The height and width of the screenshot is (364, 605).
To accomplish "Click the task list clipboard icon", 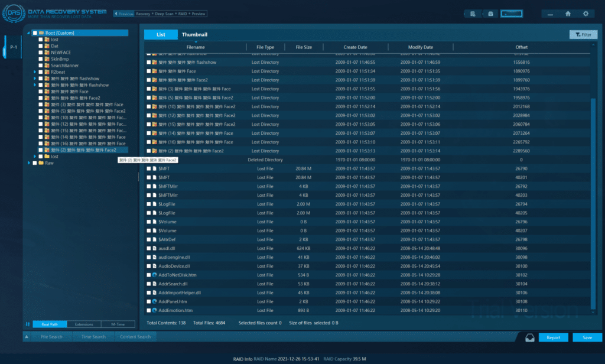I will pyautogui.click(x=473, y=14).
